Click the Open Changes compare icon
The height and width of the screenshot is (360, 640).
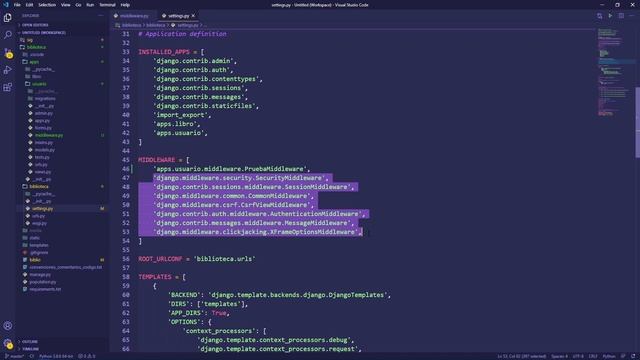coord(599,16)
